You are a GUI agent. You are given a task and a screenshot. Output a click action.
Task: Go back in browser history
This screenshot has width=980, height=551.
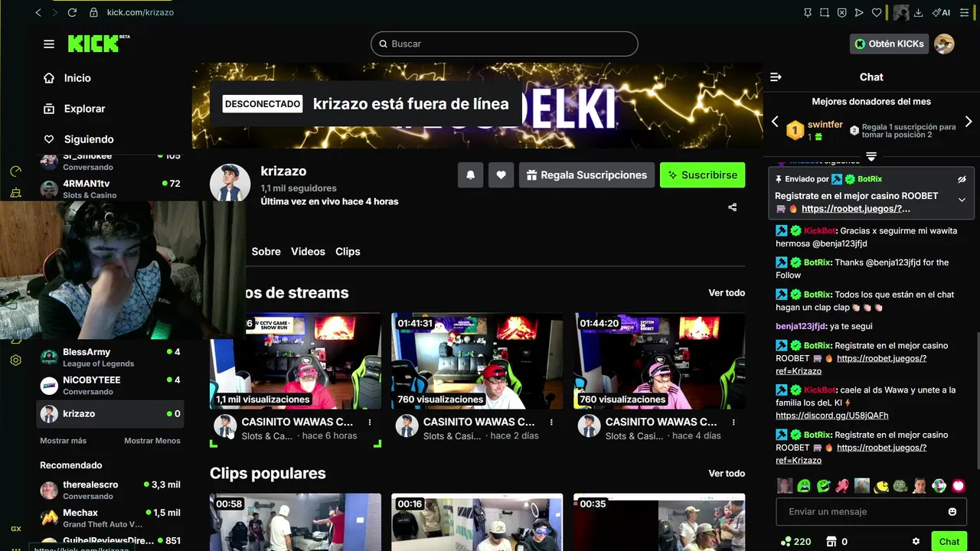point(38,12)
